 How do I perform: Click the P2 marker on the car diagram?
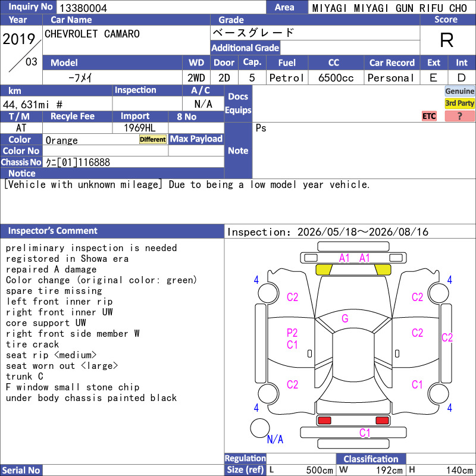coord(292,333)
